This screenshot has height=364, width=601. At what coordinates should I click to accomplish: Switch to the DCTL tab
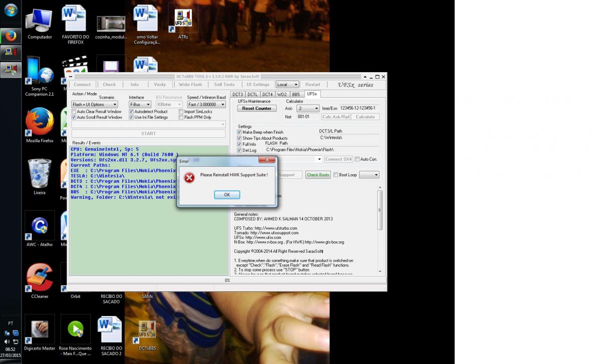coord(252,94)
